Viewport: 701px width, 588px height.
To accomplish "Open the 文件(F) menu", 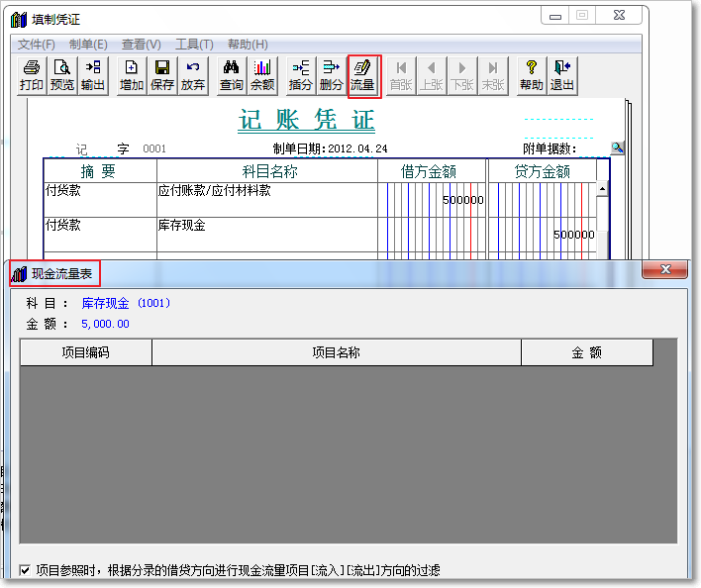I will [x=37, y=45].
